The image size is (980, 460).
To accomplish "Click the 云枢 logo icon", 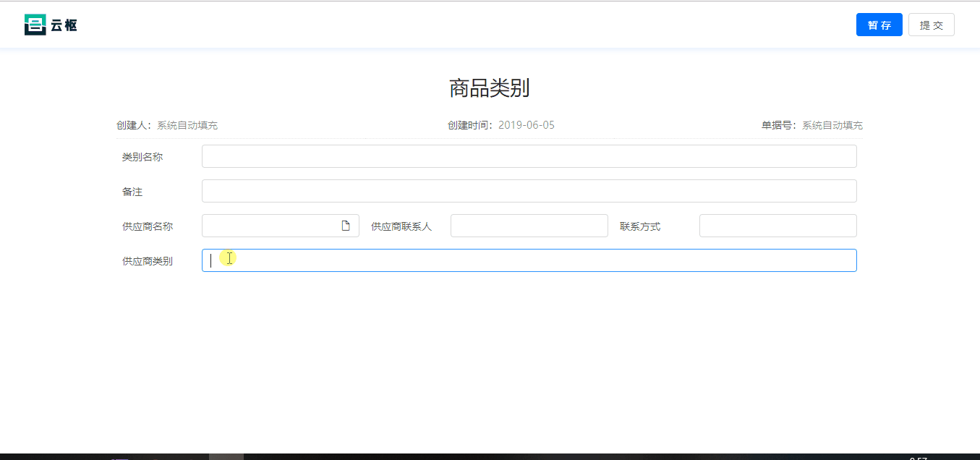I will 35,25.
